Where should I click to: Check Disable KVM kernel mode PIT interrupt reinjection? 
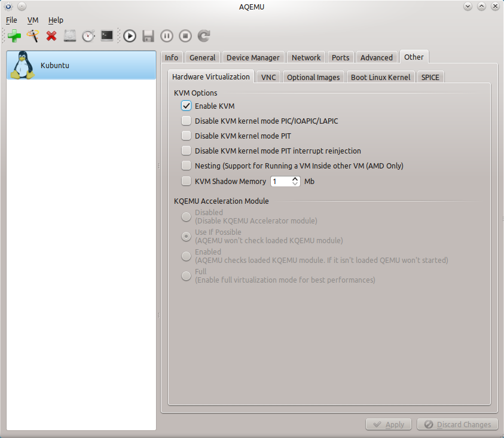pos(186,151)
